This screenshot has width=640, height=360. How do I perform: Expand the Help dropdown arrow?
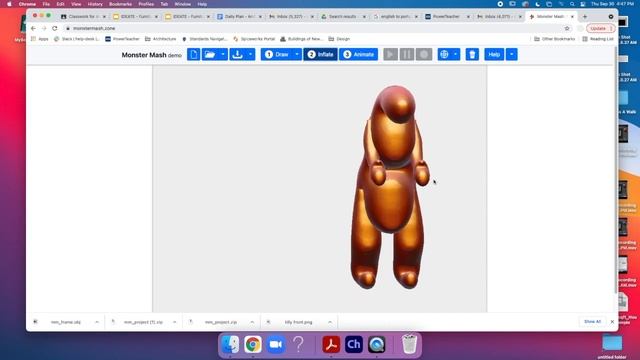click(x=511, y=54)
